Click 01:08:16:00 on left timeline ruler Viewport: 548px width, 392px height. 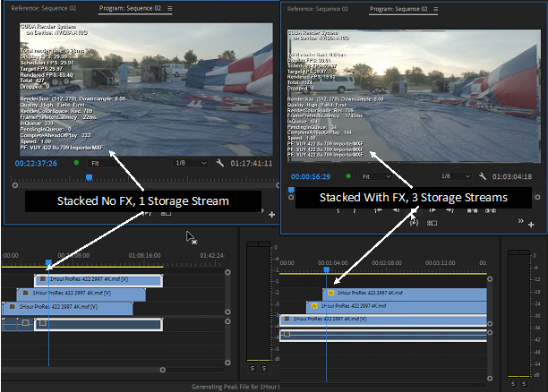pos(145,255)
